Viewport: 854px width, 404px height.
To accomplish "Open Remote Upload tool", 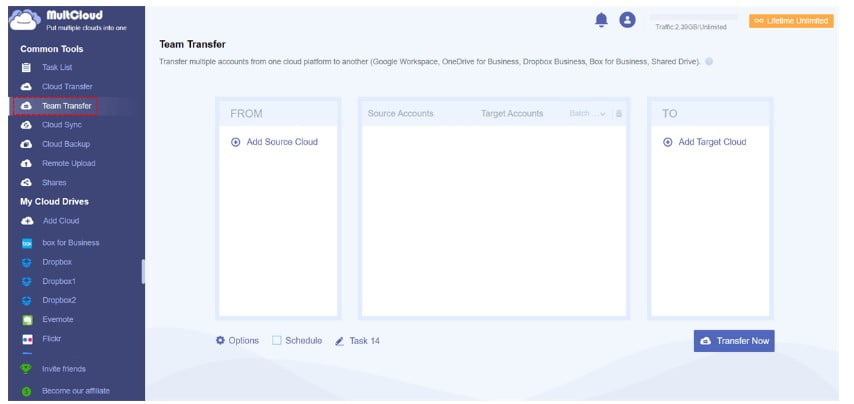I will (69, 163).
